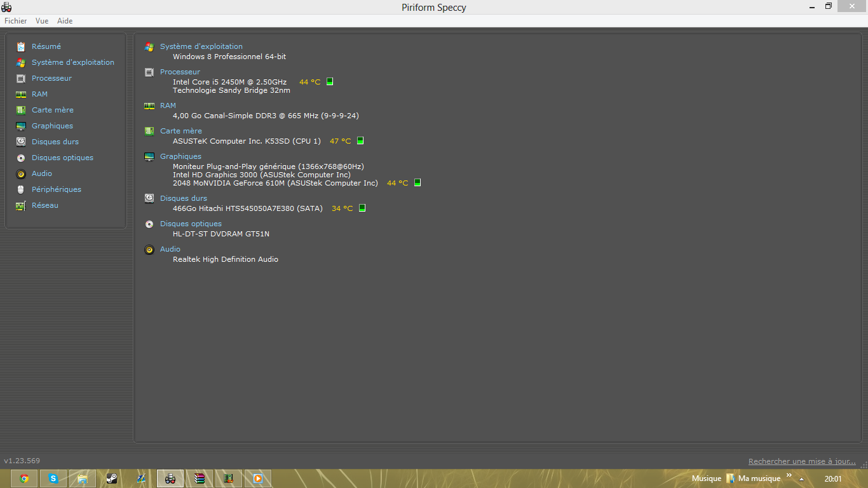Select Périphériques in the sidebar
Image resolution: width=868 pixels, height=488 pixels.
pos(57,189)
